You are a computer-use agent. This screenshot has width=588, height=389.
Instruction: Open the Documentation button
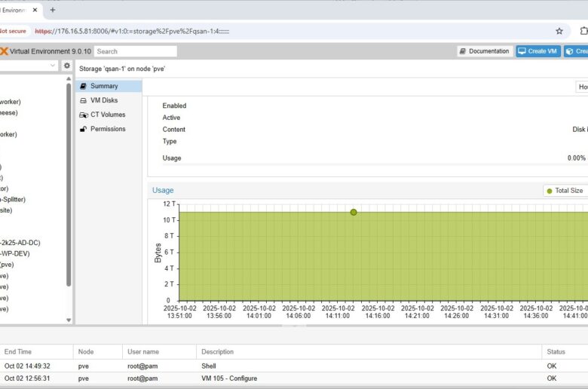click(x=484, y=51)
